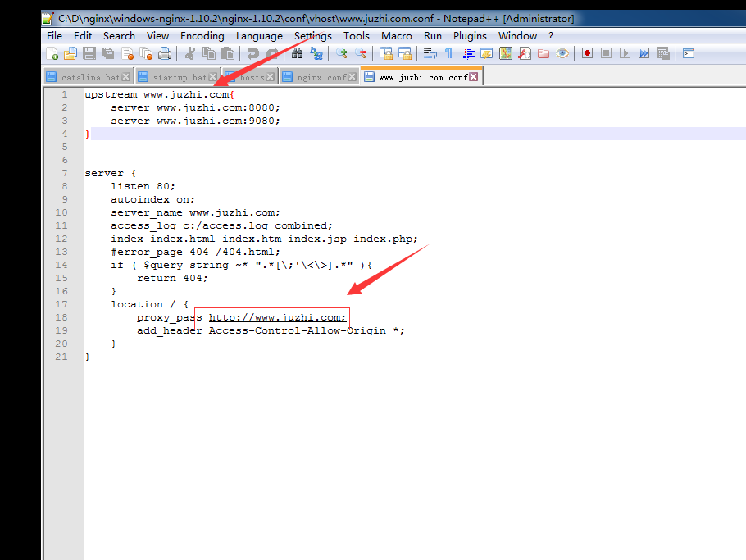Open the Window menu
The width and height of the screenshot is (746, 560).
[x=517, y=36]
